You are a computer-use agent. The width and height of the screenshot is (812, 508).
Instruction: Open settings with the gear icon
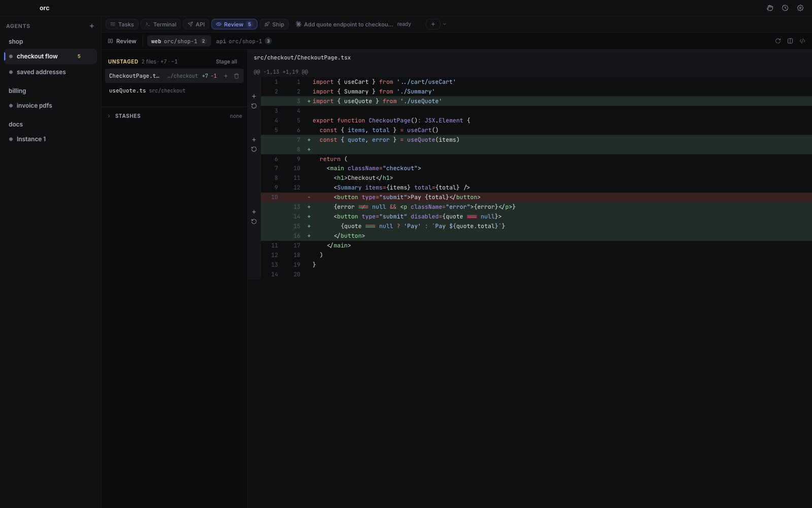point(800,8)
